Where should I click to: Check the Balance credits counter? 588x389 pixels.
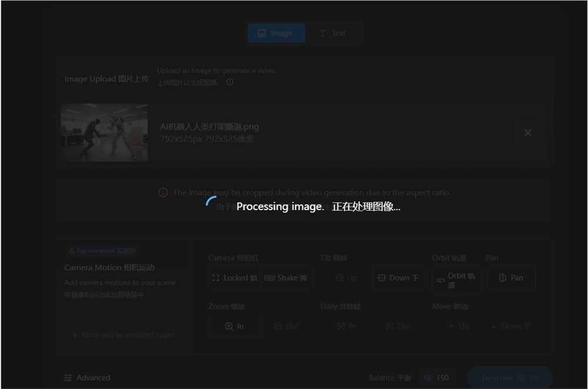437,377
